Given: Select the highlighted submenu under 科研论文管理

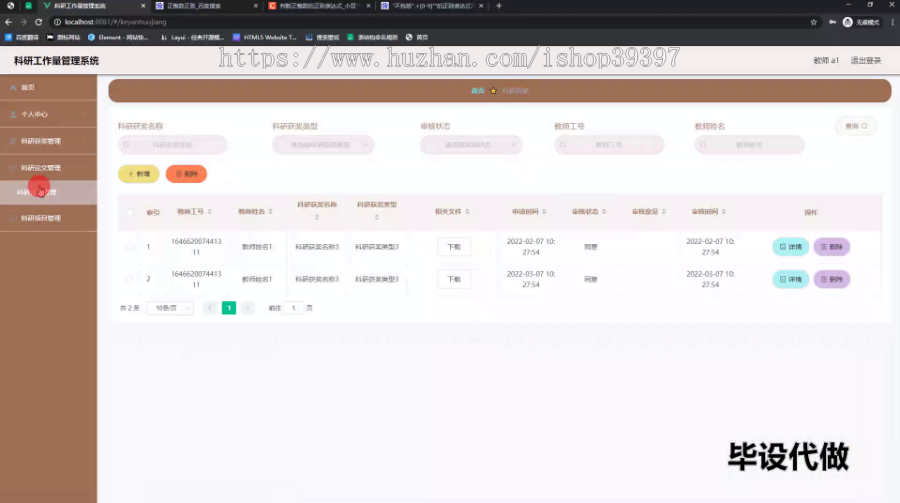Looking at the screenshot, I should point(48,192).
